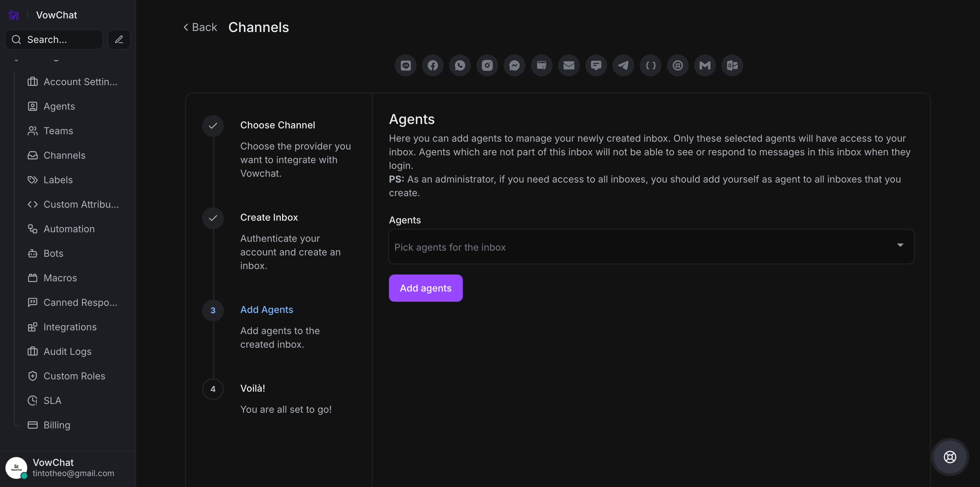980x487 pixels.
Task: Go Back from Channels page
Action: pos(200,27)
